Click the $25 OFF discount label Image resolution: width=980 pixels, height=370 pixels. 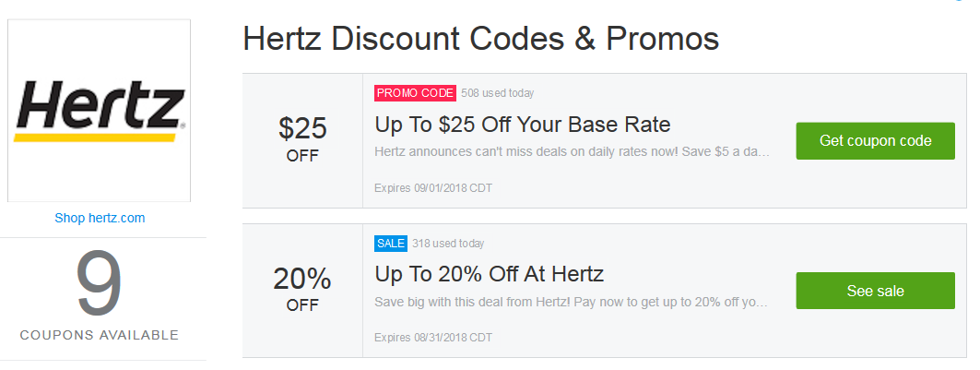tap(302, 138)
